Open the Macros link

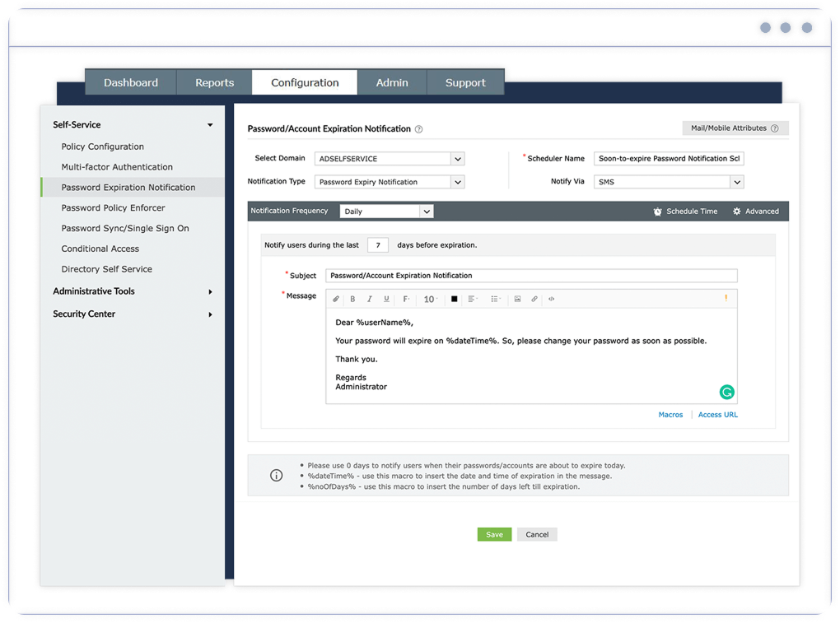coord(670,415)
